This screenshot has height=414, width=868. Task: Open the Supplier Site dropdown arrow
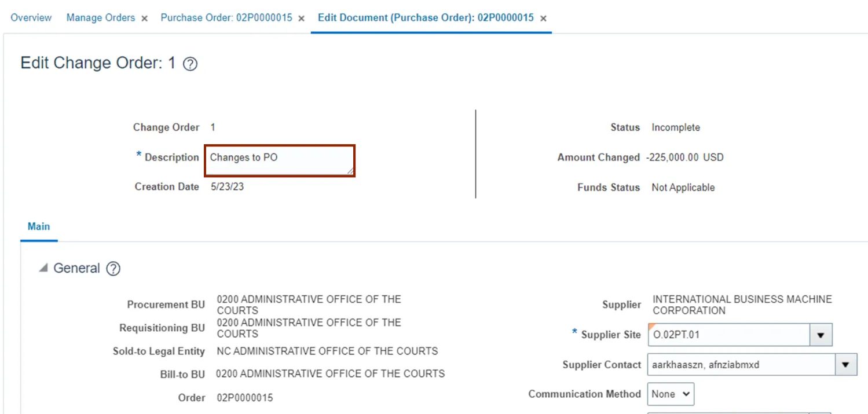click(821, 335)
